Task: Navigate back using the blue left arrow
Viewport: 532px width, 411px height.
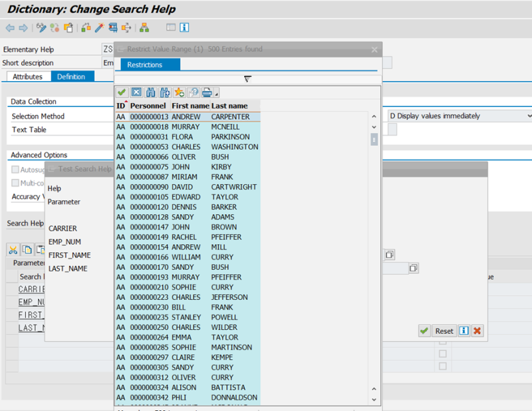Action: [9, 27]
